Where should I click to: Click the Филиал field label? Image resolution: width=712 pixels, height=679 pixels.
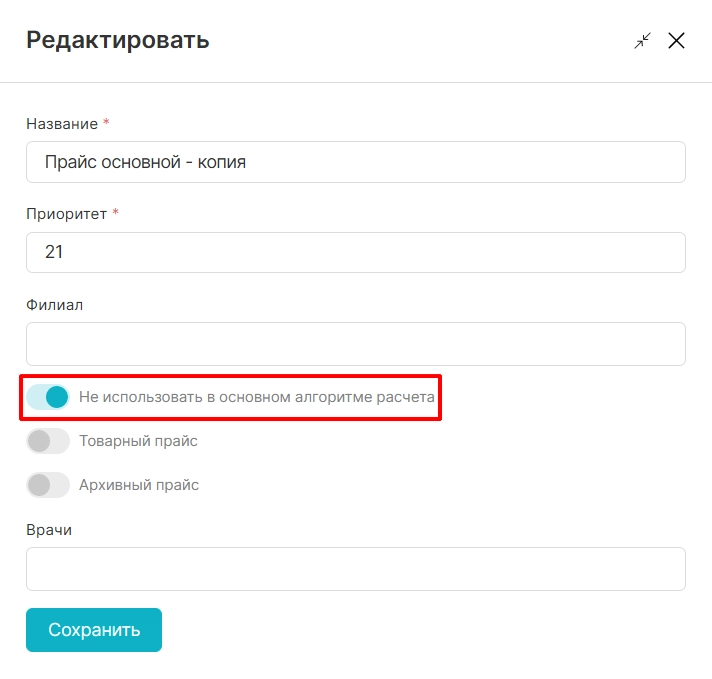tap(54, 304)
